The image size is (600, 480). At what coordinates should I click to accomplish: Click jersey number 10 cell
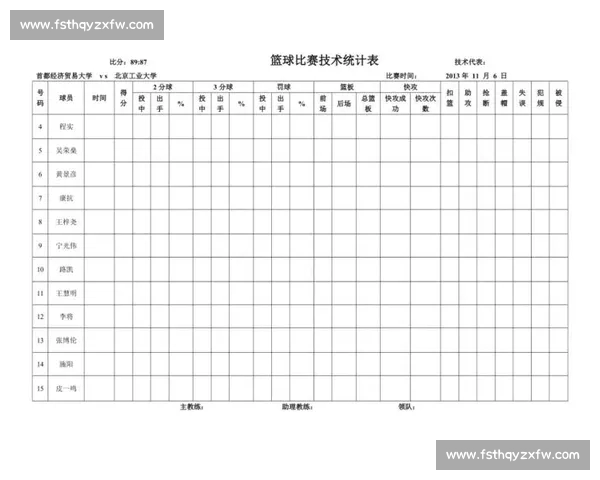[40, 269]
